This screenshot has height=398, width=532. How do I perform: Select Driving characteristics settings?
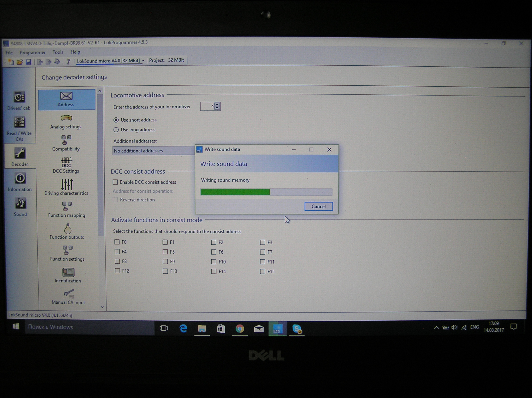point(66,187)
